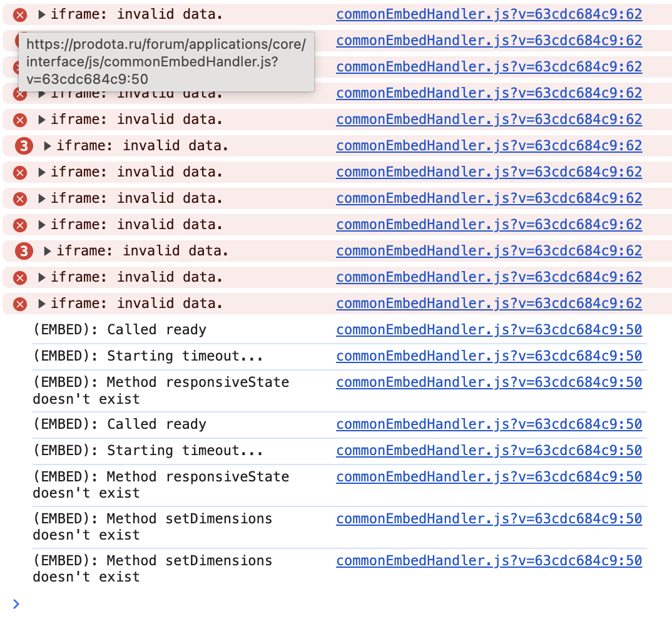Open source link for the second 'Called ready' log
672x636 pixels.
[489, 424]
